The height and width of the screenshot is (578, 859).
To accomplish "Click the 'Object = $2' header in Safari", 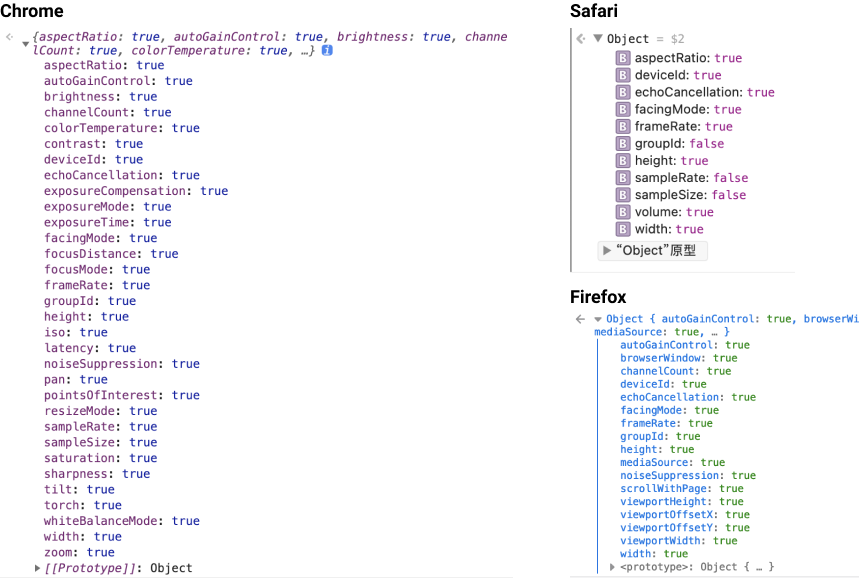I will 645,39.
